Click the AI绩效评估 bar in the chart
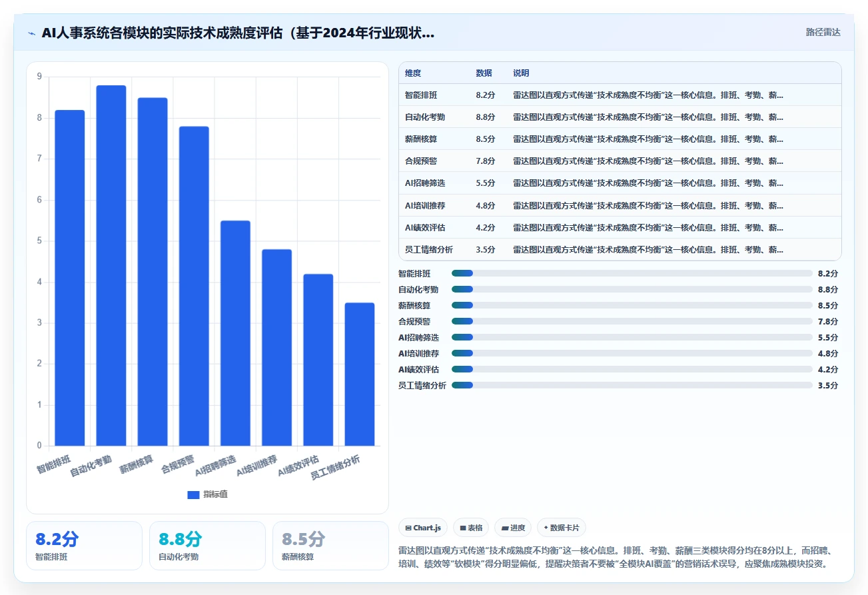Screen dimensions: 868x595 (318, 360)
